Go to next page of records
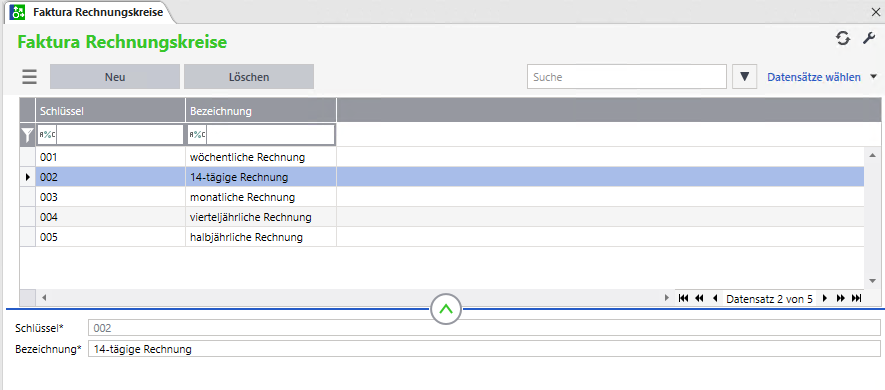885x390 pixels. [x=840, y=299]
